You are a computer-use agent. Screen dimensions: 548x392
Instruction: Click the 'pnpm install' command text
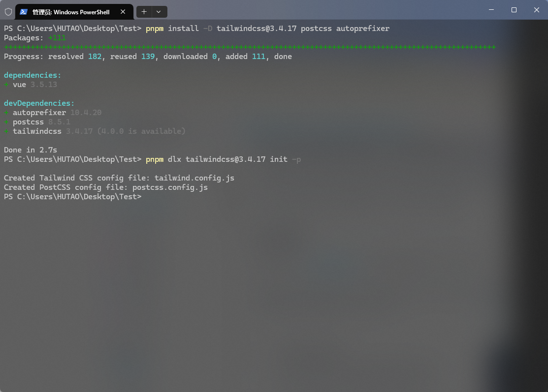(172, 29)
